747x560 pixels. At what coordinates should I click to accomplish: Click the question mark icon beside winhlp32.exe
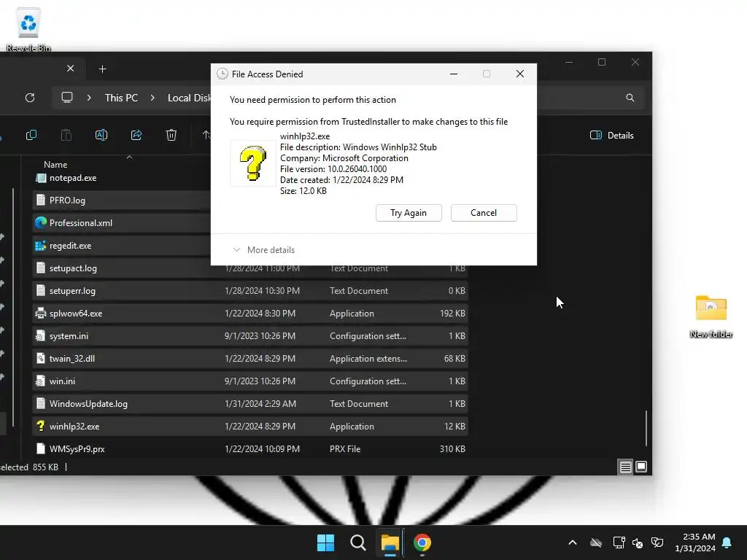[41, 426]
